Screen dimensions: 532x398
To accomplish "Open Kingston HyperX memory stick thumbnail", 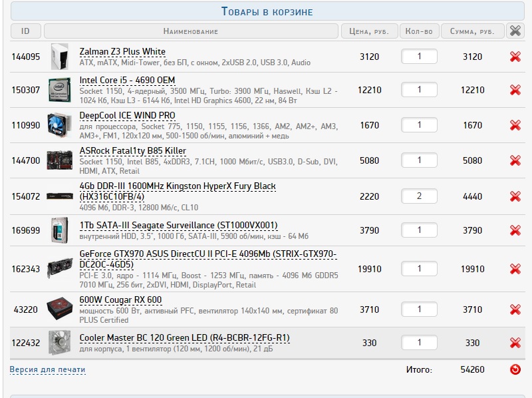I will (60, 196).
